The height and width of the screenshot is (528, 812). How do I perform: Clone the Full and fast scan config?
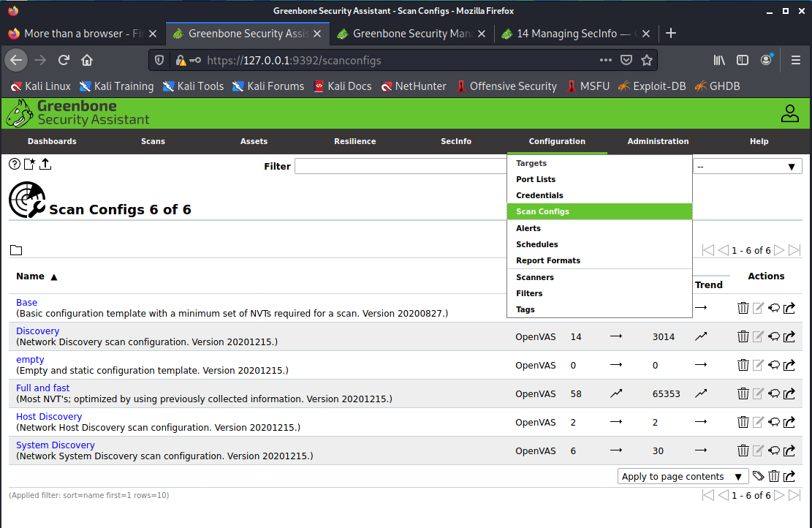point(774,393)
